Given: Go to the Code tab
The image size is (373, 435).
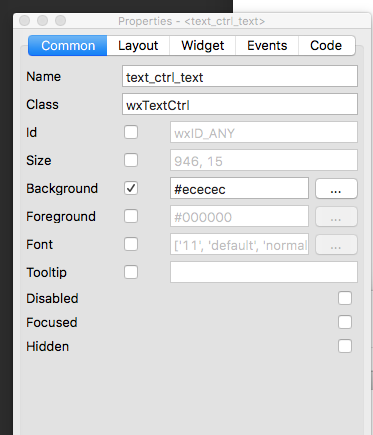Looking at the screenshot, I should pyautogui.click(x=326, y=46).
